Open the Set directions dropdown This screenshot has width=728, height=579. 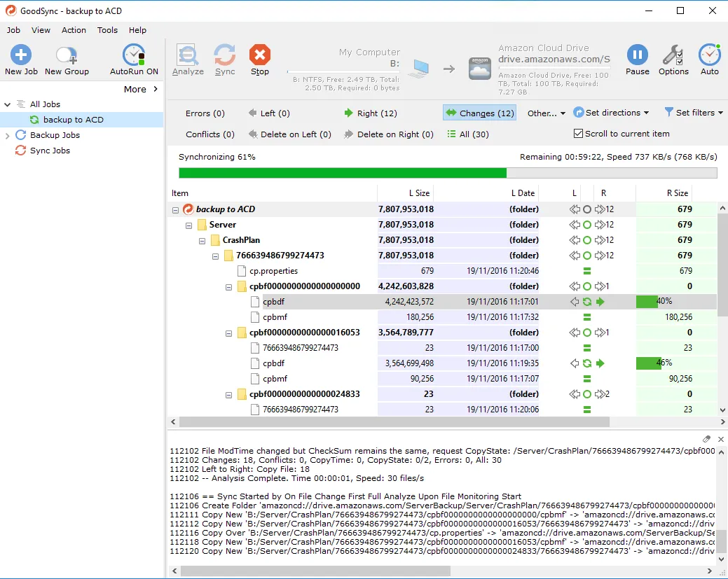(x=611, y=113)
